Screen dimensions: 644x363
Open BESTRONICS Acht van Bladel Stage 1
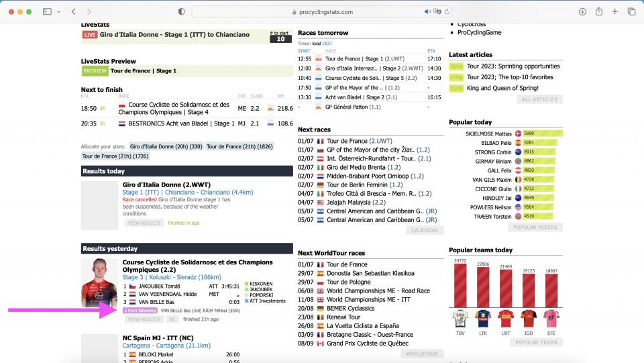[x=181, y=123]
